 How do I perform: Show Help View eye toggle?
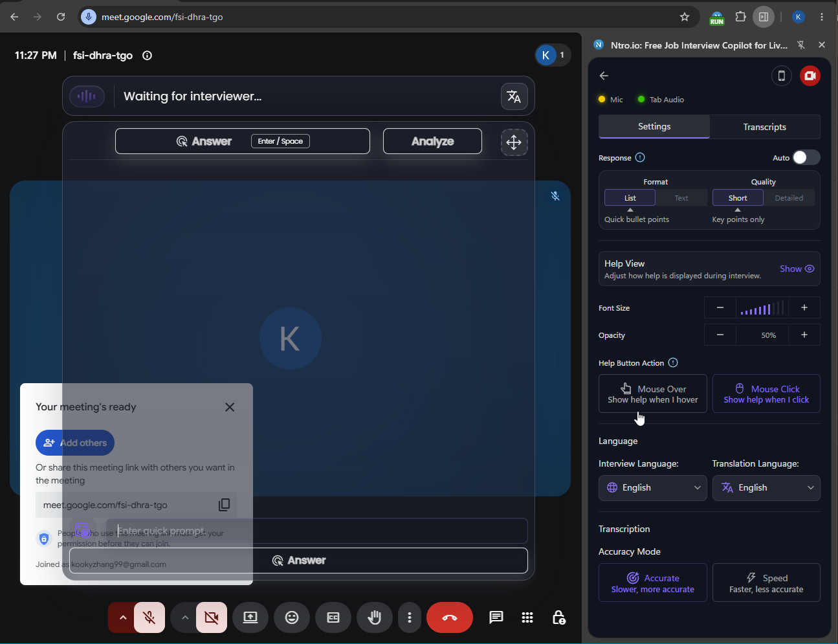[x=797, y=269]
